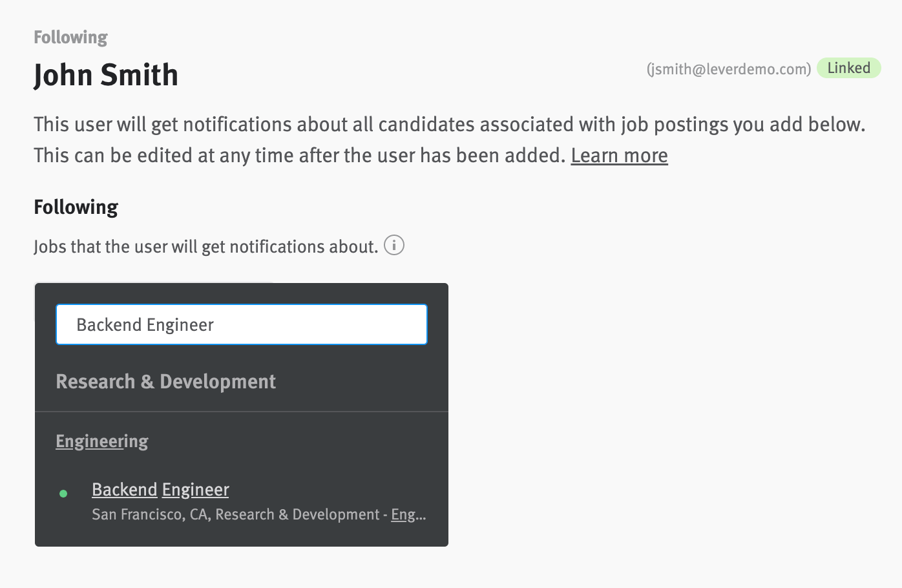Open the Learn more link
This screenshot has height=588, width=902.
point(618,155)
